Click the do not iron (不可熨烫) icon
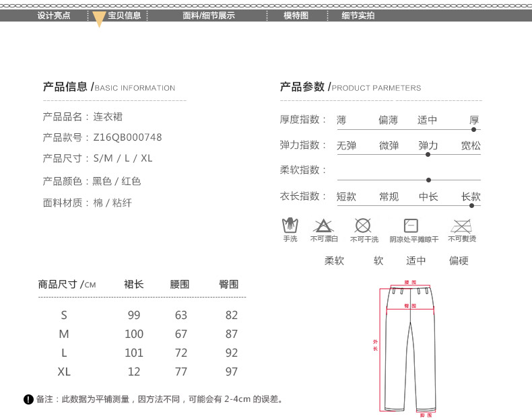 pos(461,225)
